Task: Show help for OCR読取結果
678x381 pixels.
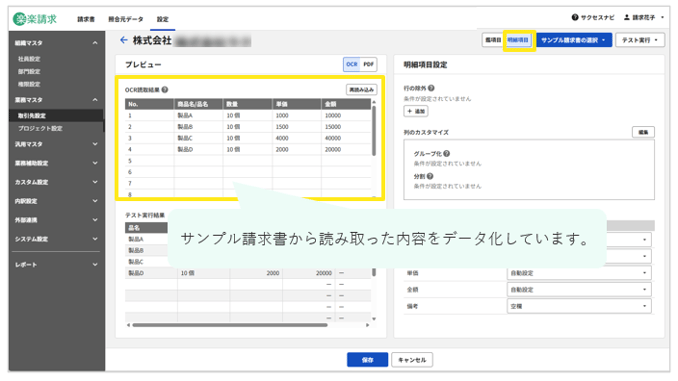Action: [x=165, y=90]
